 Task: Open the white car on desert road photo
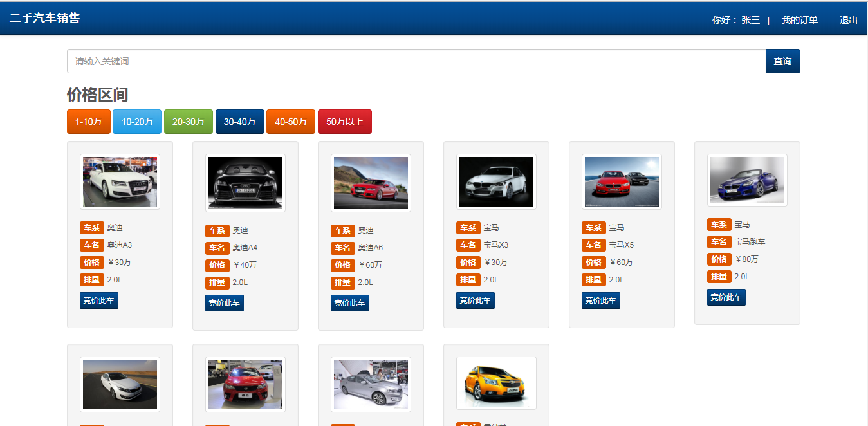120,384
